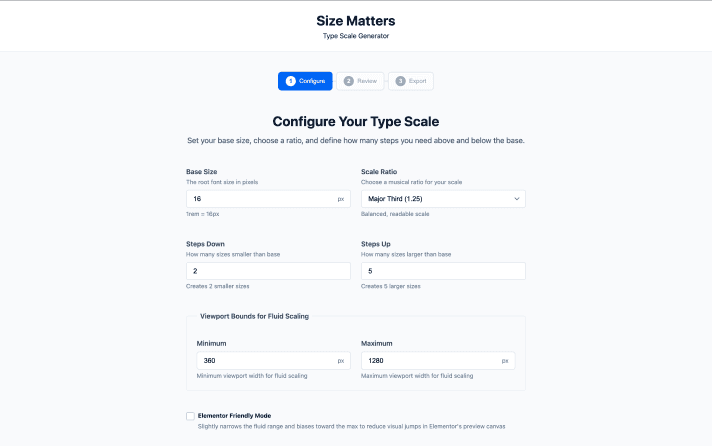Enable Elementor Friendly Mode checkbox
This screenshot has height=446, width=712.
tap(190, 416)
